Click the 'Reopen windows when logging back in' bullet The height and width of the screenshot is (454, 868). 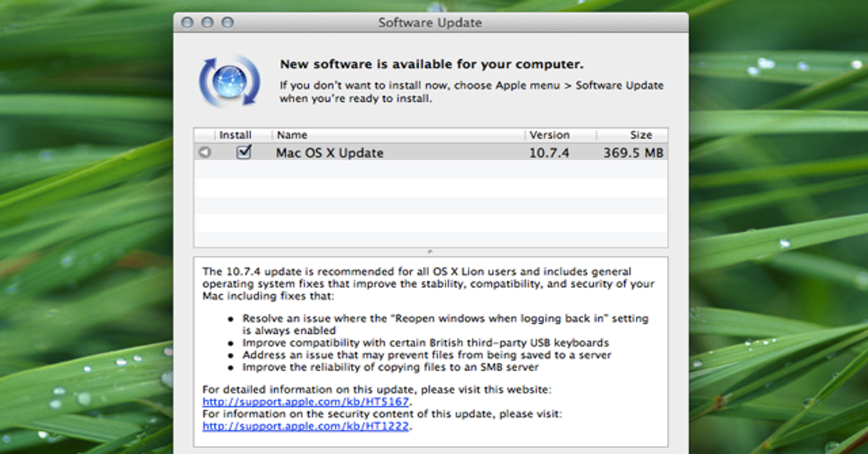pos(446,324)
